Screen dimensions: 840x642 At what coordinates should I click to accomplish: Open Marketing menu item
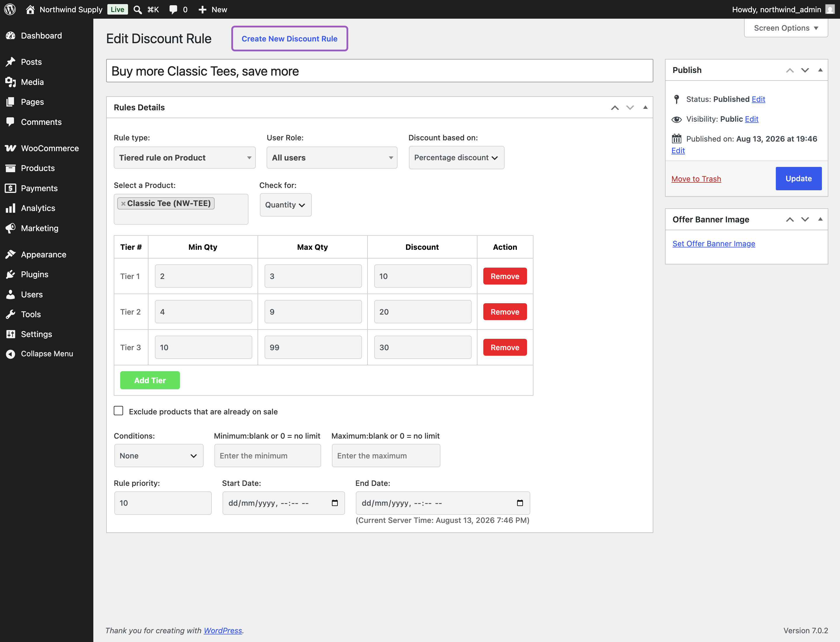pos(47,228)
